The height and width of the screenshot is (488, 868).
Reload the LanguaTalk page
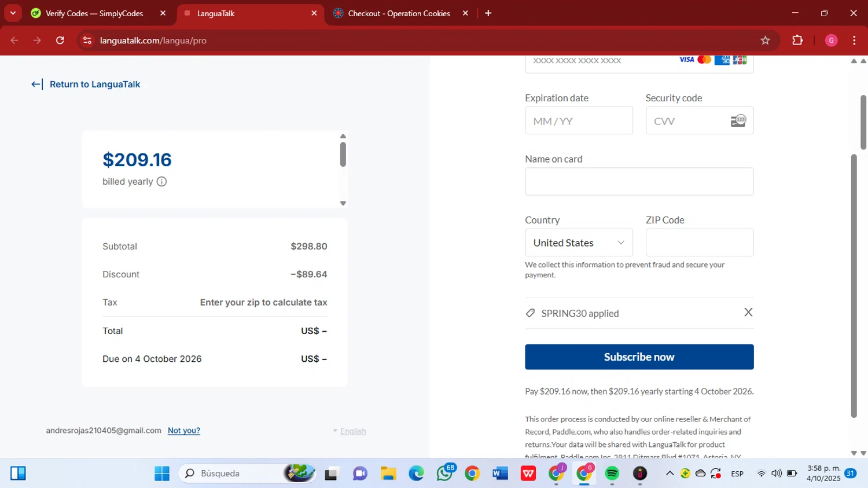pos(60,41)
